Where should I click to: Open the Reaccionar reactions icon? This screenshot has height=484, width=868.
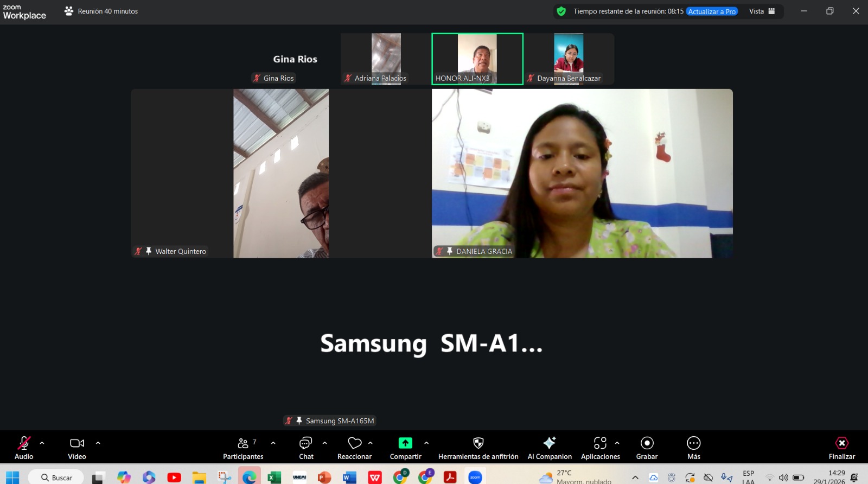point(355,443)
